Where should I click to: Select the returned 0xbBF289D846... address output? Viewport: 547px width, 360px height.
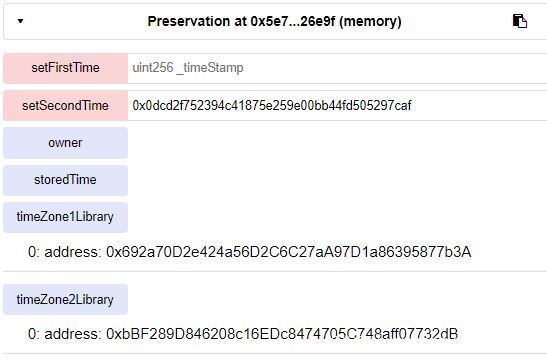pyautogui.click(x=282, y=334)
